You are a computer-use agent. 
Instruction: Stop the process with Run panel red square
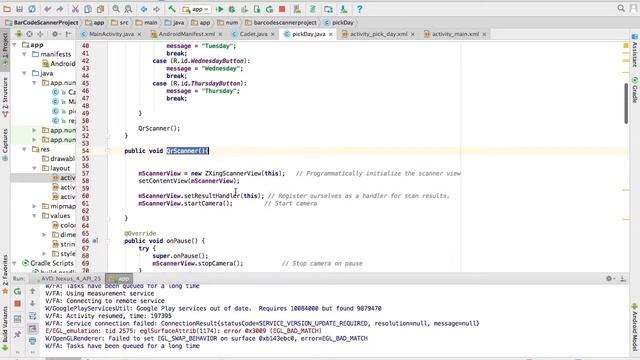[x=17, y=304]
